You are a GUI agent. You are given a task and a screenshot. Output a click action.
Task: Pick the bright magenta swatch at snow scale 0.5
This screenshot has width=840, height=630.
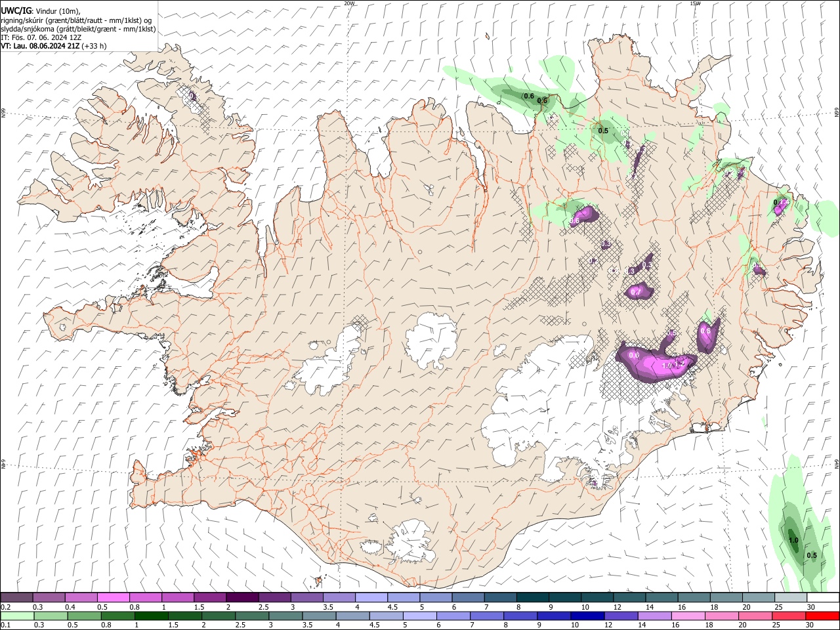(113, 597)
